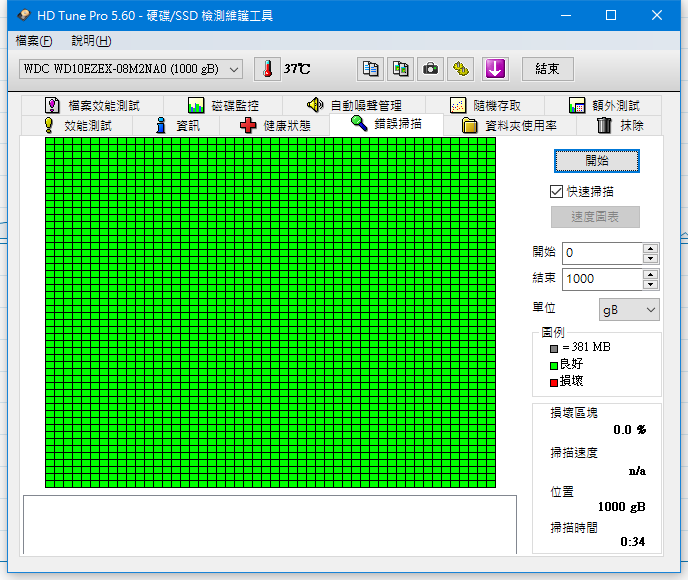This screenshot has height=580, width=688.
Task: Open 檔案效能測試 tab
Action: 92,105
